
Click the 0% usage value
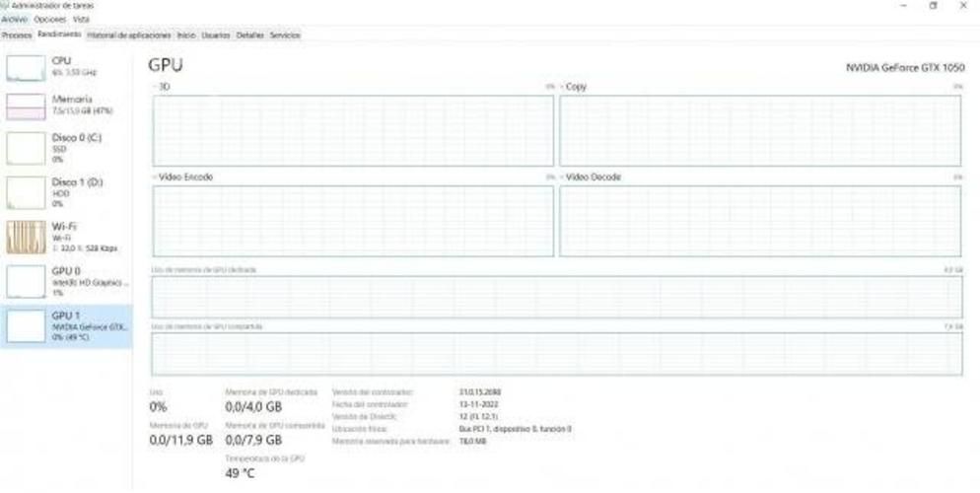[x=158, y=407]
